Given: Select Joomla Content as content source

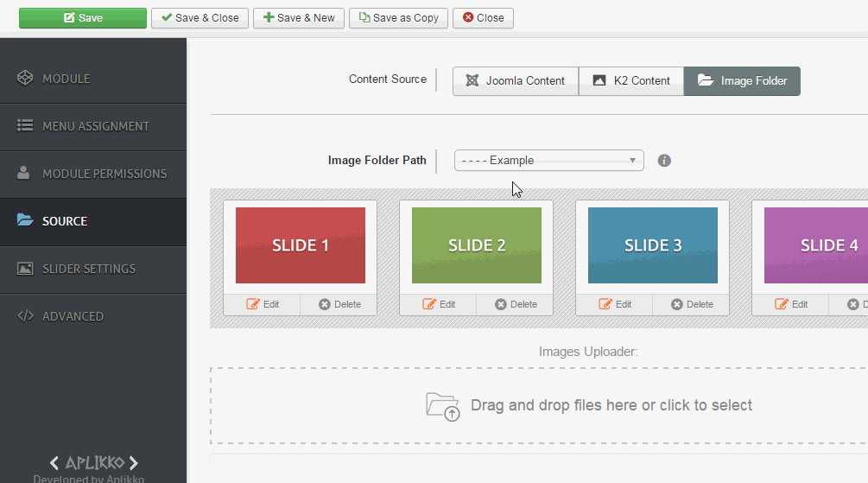Looking at the screenshot, I should pyautogui.click(x=516, y=81).
